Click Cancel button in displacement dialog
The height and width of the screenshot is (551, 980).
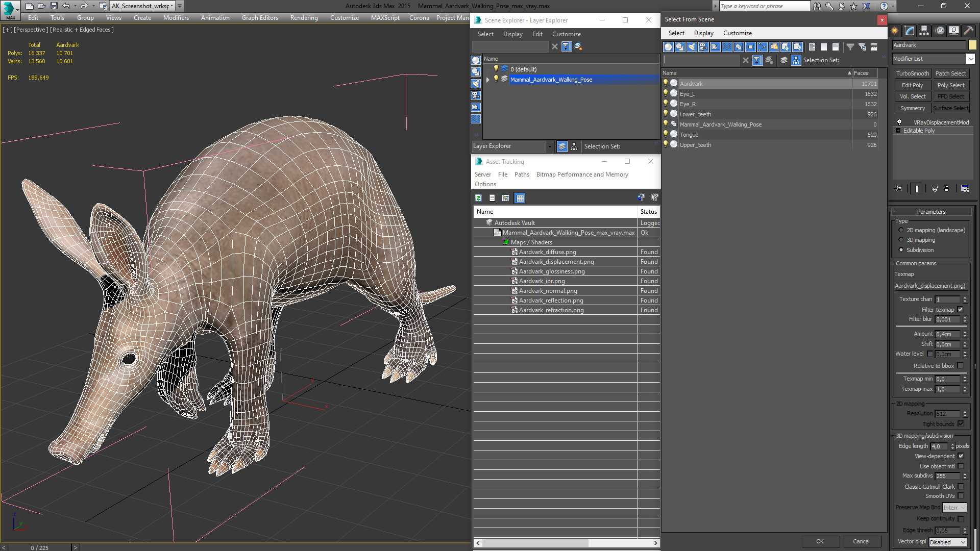[x=861, y=541]
